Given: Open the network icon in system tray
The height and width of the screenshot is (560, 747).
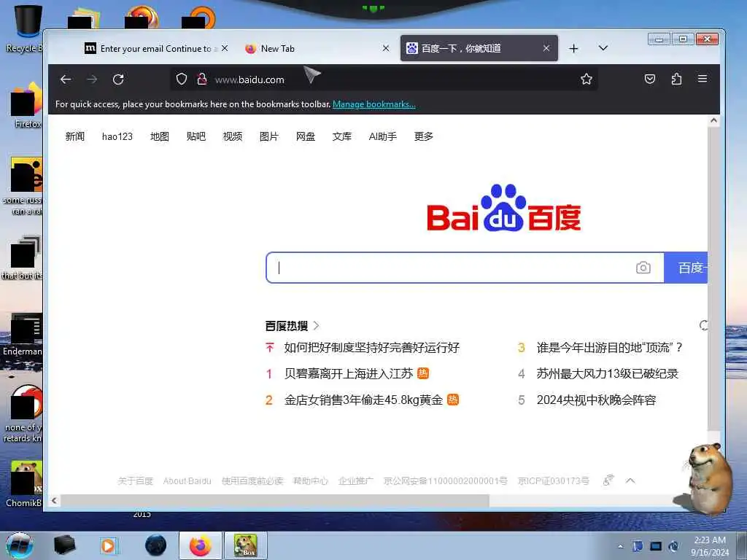Looking at the screenshot, I should coord(656,546).
